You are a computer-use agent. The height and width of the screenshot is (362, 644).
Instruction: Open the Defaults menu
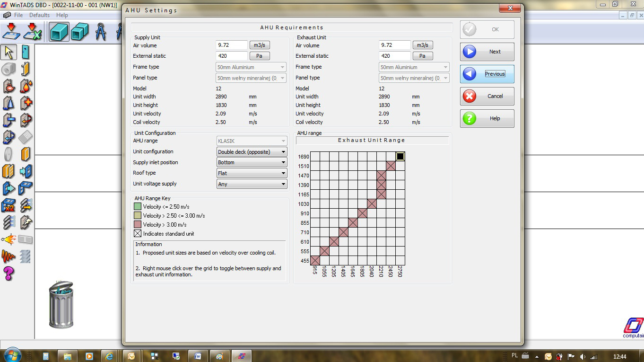click(39, 15)
